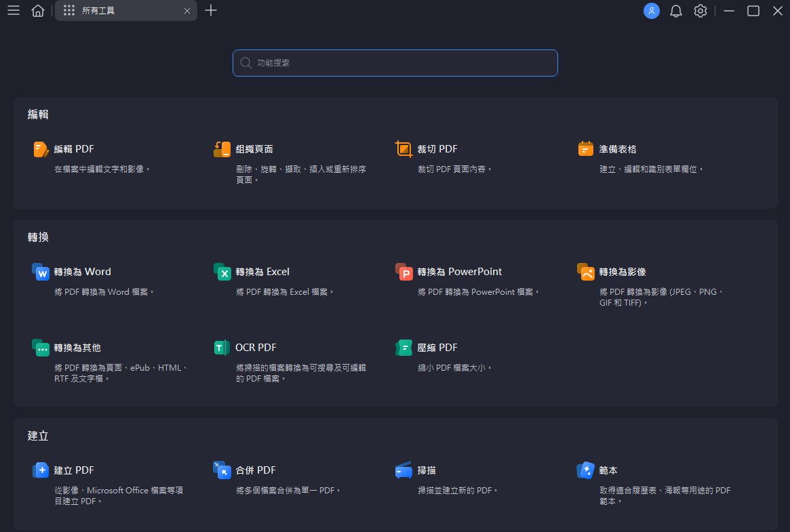The width and height of the screenshot is (790, 532).
Task: Click description 在檔案中編輯文字和影像。
Action: click(102, 169)
